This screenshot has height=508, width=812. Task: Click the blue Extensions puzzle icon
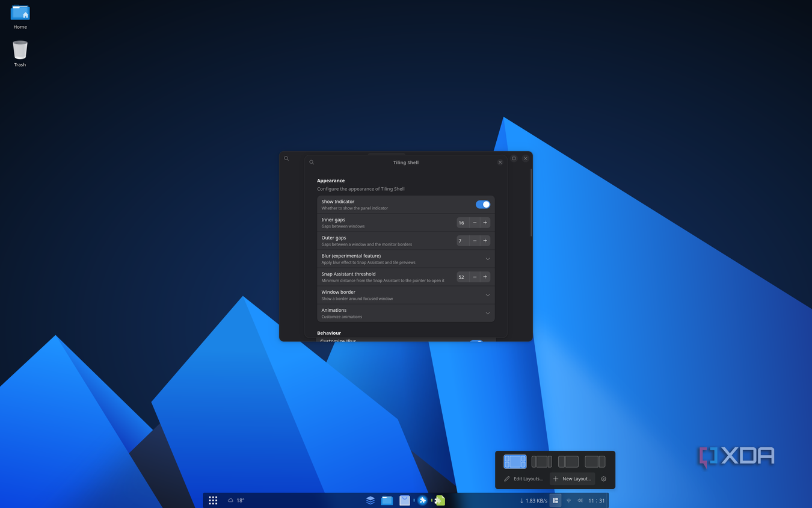pos(422,500)
